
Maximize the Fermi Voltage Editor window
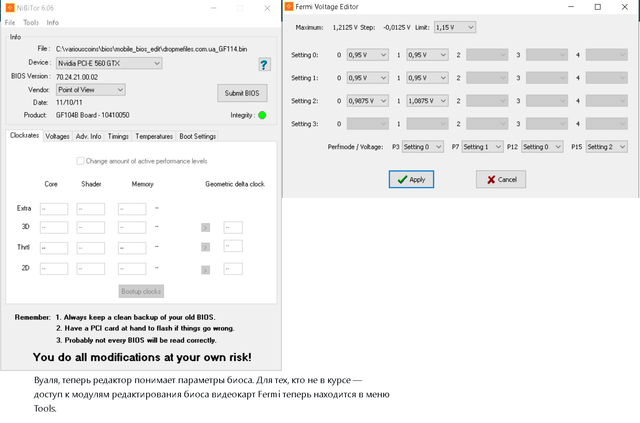pyautogui.click(x=598, y=7)
